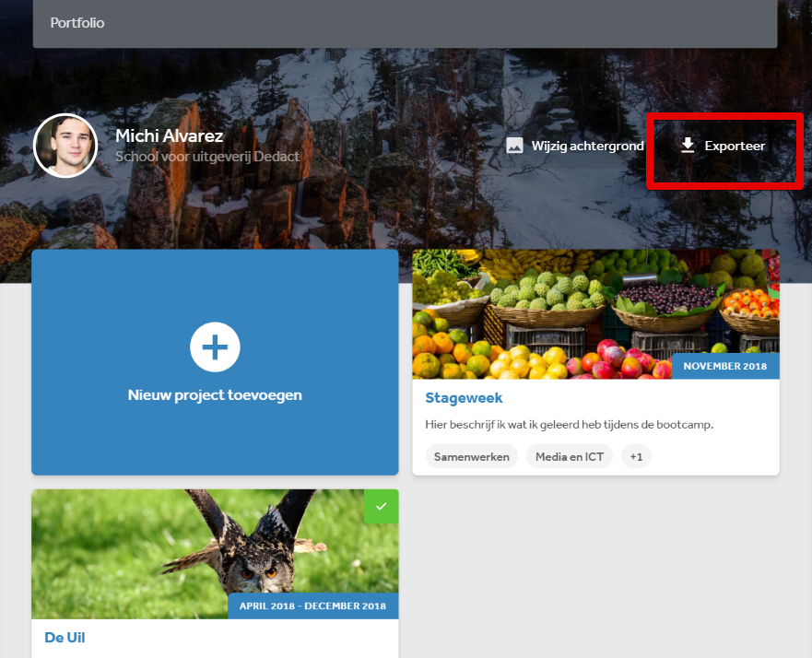
Task: Click the Exporteer download icon
Action: pos(688,146)
